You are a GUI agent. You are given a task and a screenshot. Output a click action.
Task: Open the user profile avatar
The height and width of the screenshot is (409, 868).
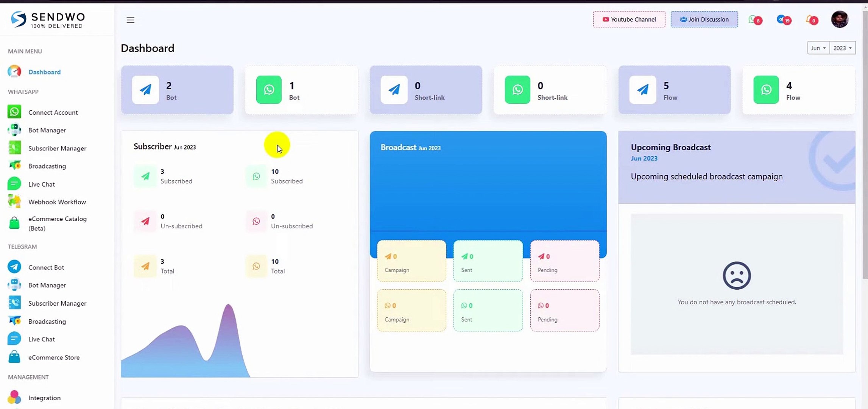click(840, 19)
